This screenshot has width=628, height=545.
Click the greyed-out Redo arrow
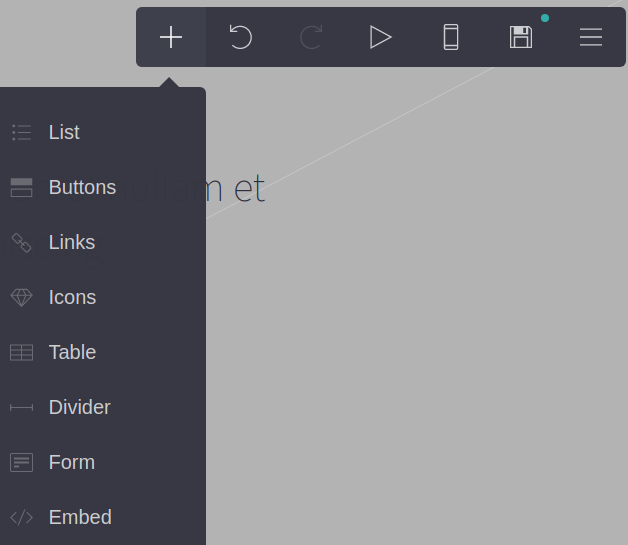pyautogui.click(x=311, y=37)
